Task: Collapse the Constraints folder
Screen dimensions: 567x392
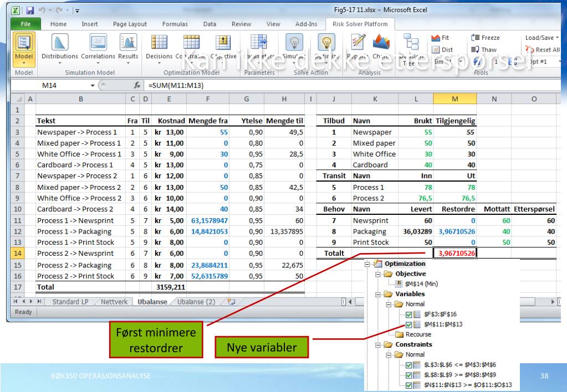Action: 378,345
